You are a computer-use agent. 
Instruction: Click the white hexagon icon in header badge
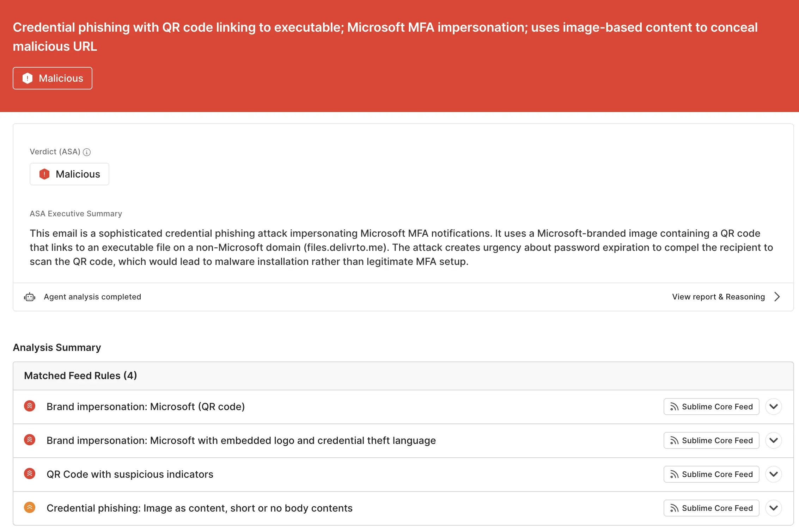click(x=28, y=78)
